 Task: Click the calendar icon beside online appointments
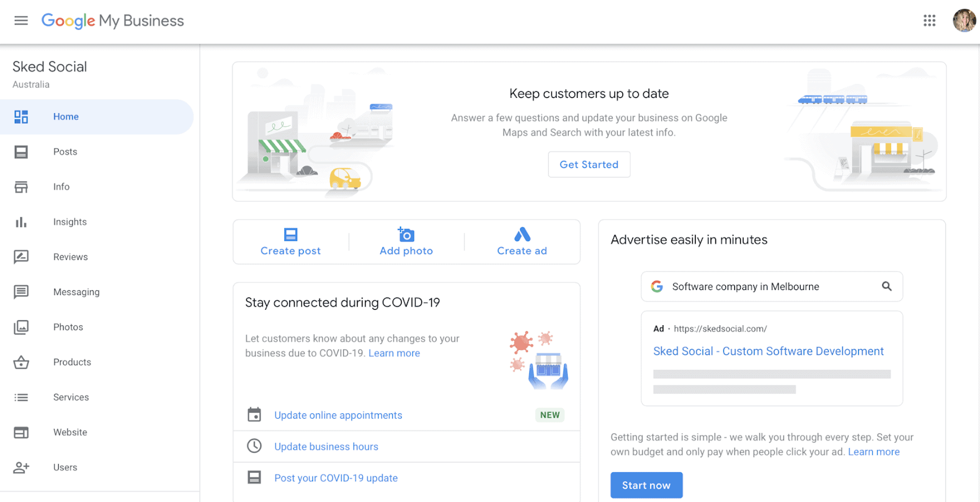(254, 415)
